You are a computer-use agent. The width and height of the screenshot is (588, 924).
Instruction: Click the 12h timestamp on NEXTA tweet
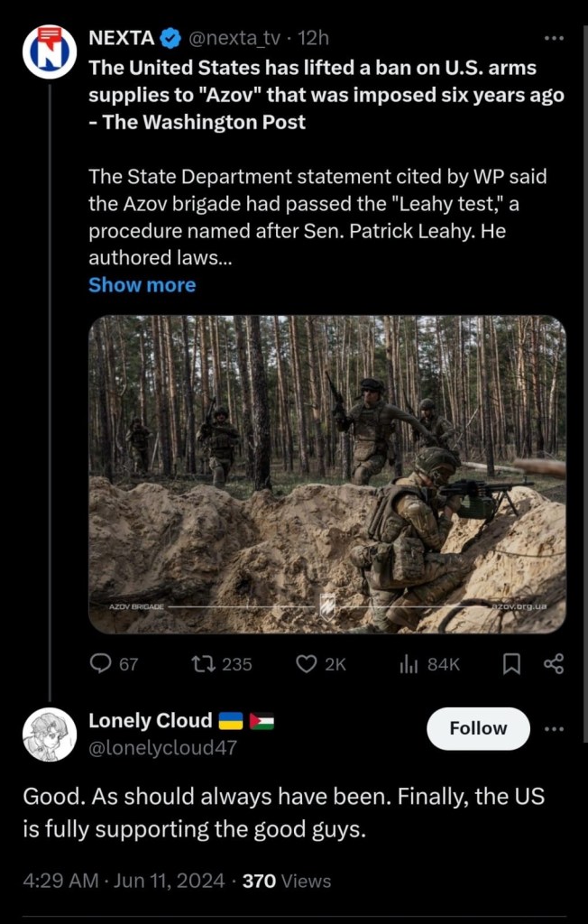pos(314,38)
